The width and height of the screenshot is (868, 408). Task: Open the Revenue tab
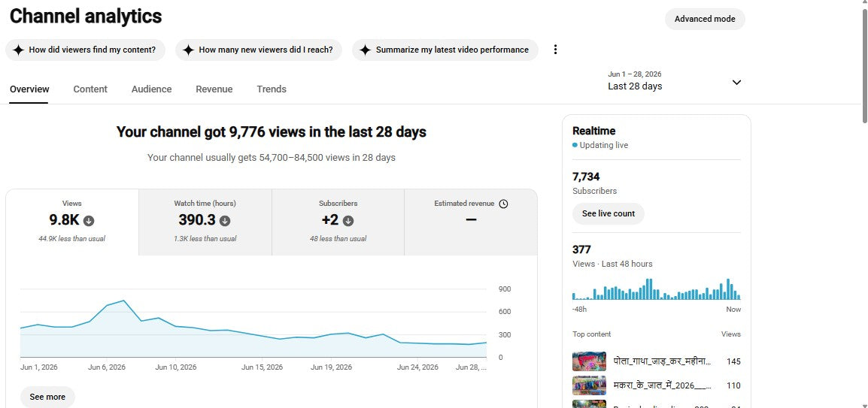tap(214, 89)
